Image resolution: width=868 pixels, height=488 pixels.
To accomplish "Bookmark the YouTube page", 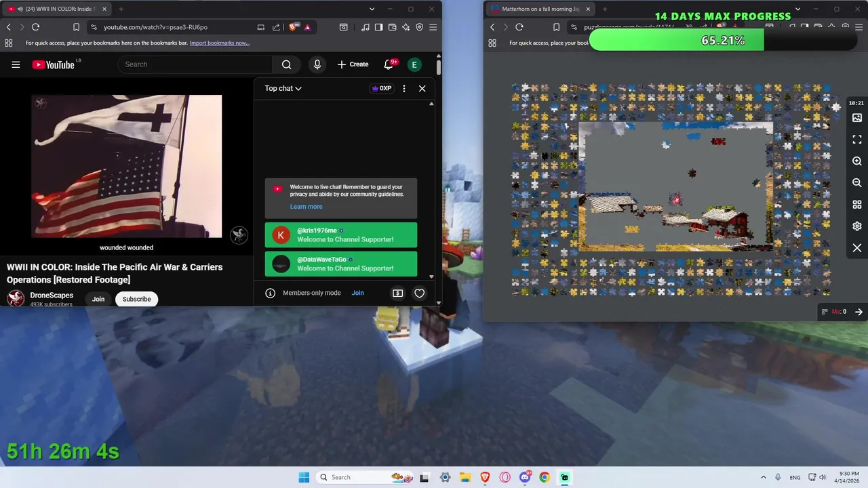I will (x=76, y=27).
